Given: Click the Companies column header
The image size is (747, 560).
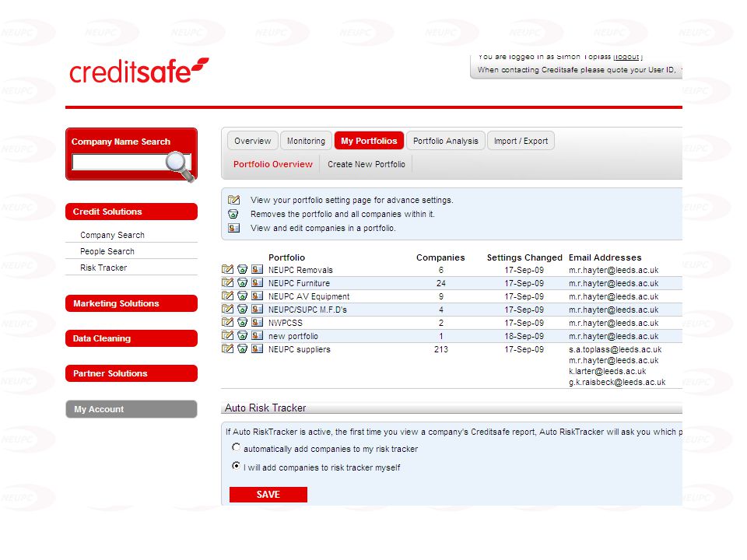Looking at the screenshot, I should tap(440, 257).
